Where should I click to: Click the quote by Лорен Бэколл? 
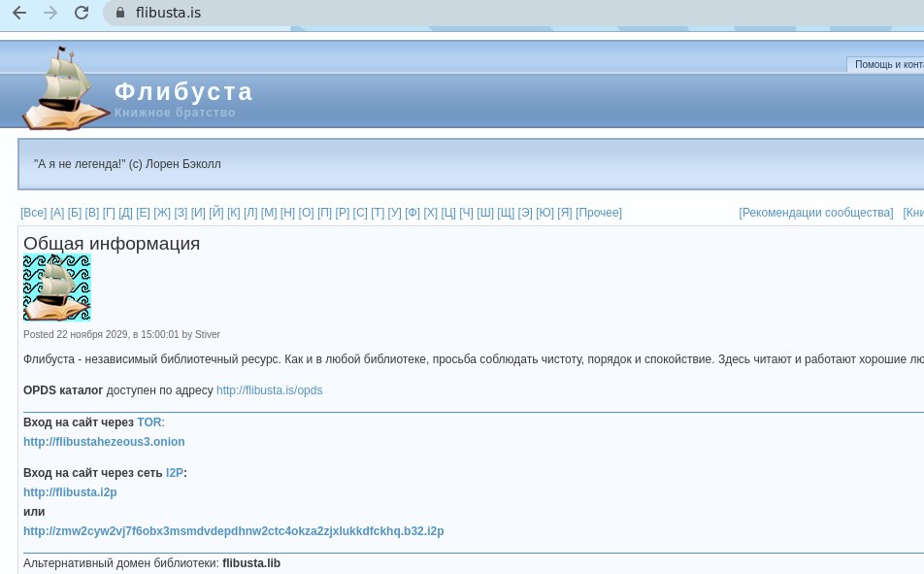(127, 164)
